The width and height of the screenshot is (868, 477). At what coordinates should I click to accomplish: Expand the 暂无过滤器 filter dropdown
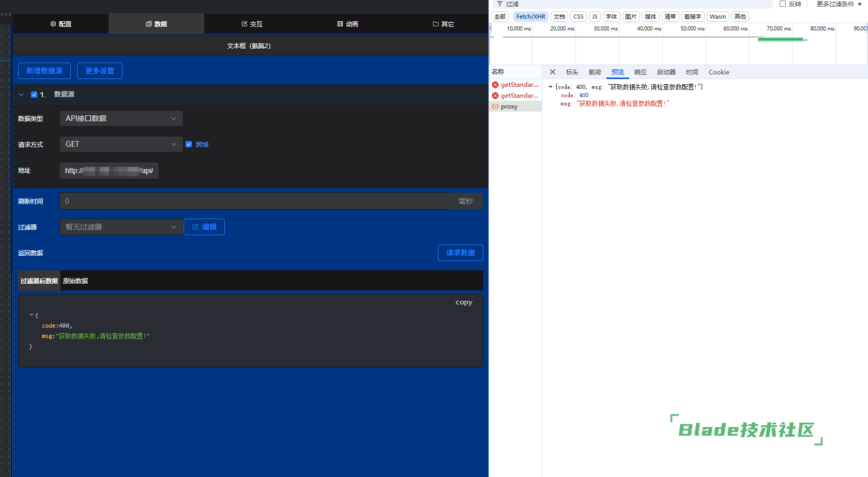click(121, 227)
